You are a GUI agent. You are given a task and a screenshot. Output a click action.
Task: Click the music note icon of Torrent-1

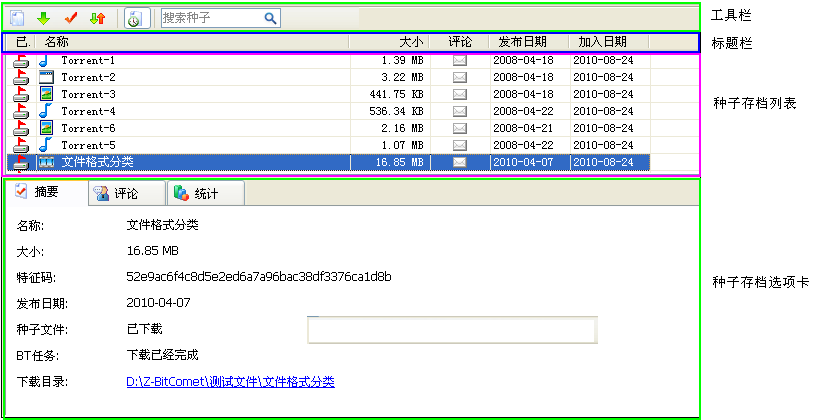tap(46, 60)
